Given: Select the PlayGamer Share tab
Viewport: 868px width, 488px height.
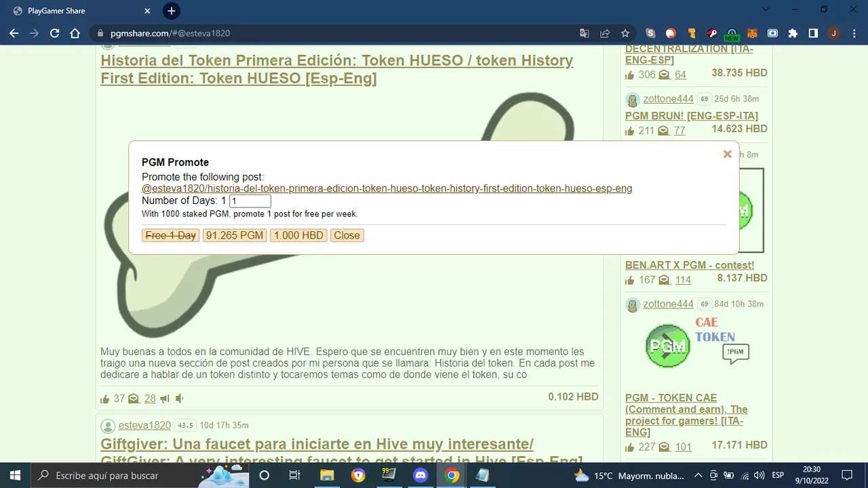Looking at the screenshot, I should click(80, 11).
